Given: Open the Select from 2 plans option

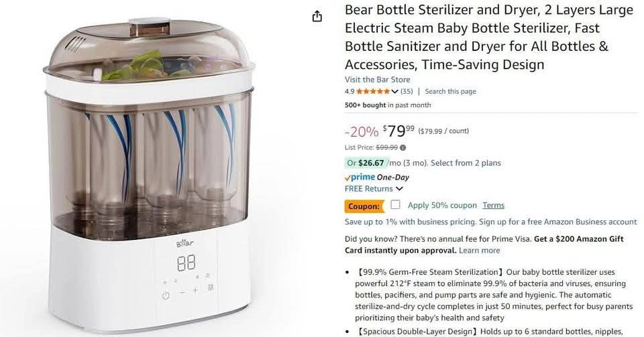Looking at the screenshot, I should [466, 163].
